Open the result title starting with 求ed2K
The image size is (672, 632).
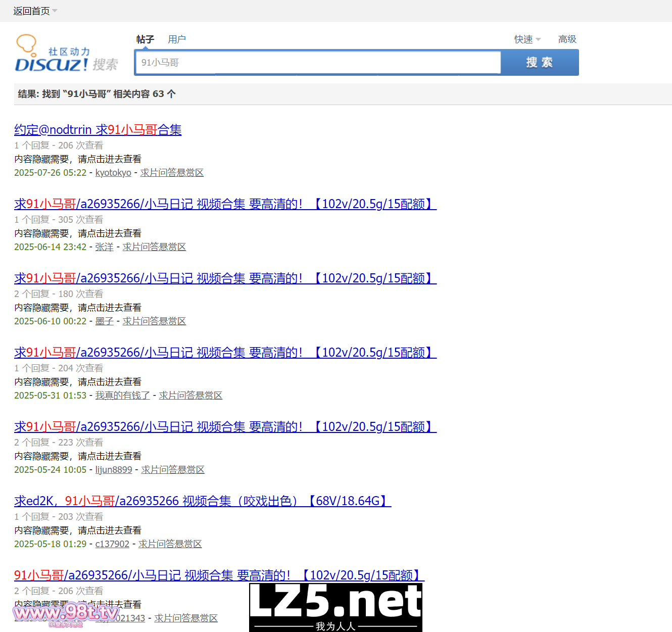pos(202,501)
